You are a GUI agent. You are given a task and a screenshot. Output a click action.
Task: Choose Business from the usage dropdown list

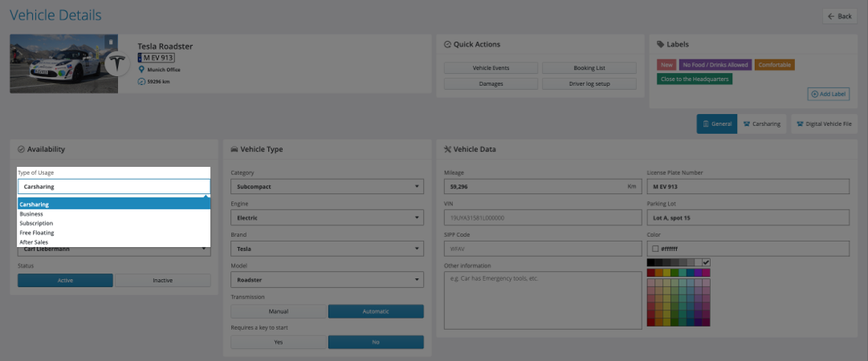tap(114, 214)
